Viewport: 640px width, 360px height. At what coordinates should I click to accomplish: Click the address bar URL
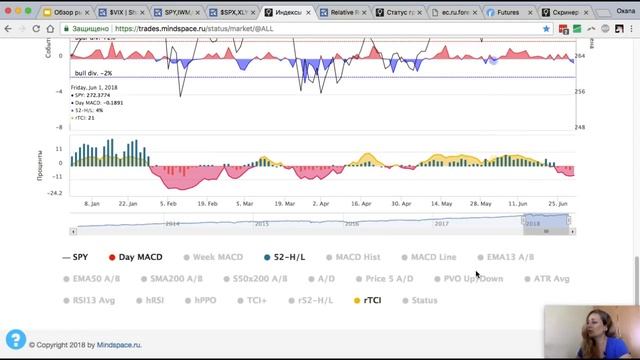point(194,29)
